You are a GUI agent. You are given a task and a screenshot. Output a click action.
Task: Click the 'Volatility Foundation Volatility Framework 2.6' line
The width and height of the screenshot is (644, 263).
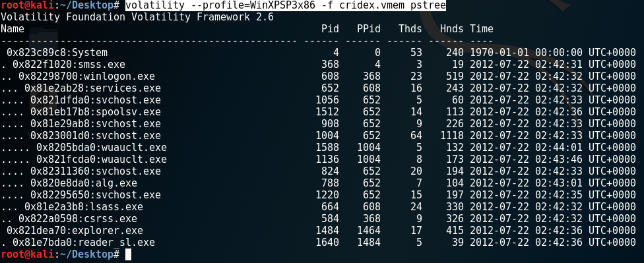(137, 17)
